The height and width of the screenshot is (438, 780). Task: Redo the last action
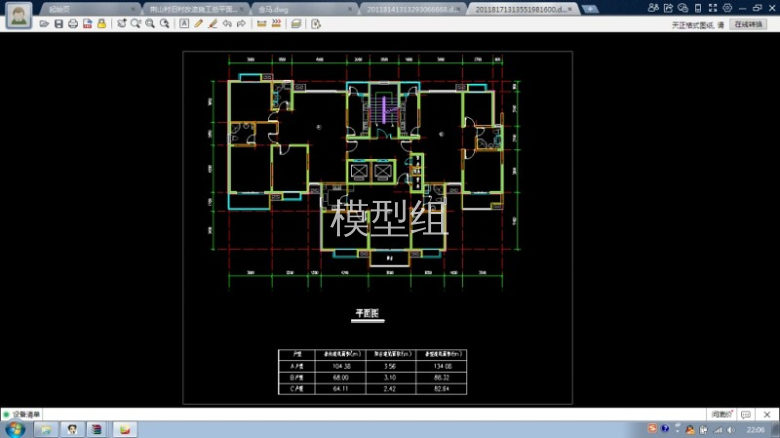(x=241, y=24)
